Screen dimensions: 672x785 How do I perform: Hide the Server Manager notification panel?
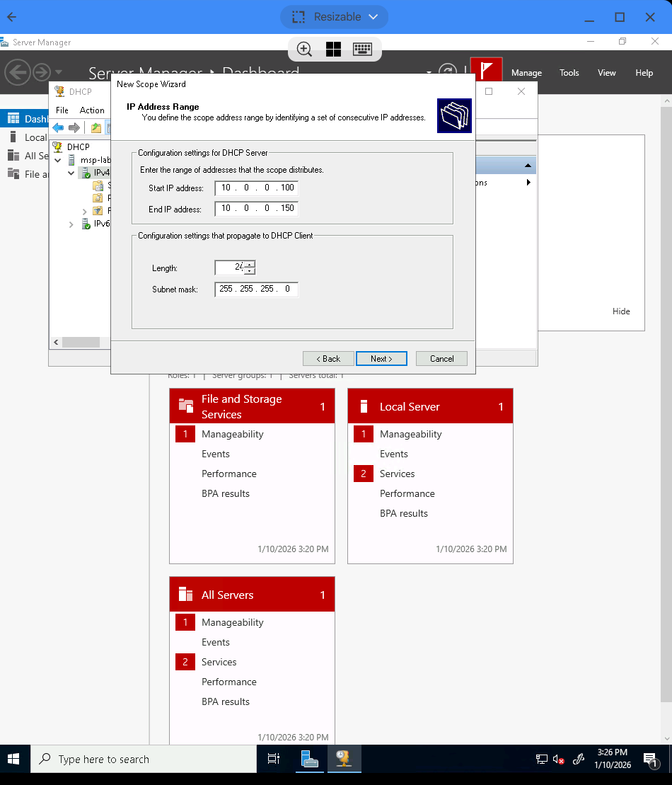tap(620, 311)
